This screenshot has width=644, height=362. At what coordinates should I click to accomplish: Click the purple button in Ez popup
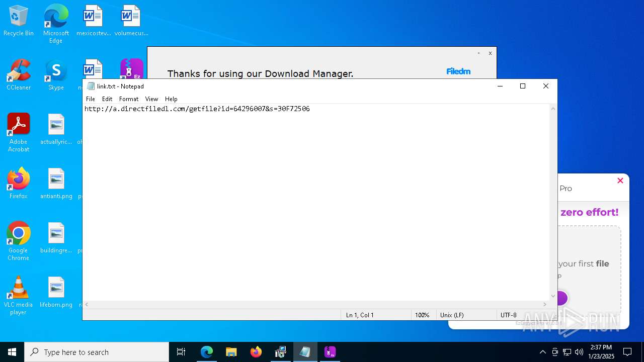562,298
